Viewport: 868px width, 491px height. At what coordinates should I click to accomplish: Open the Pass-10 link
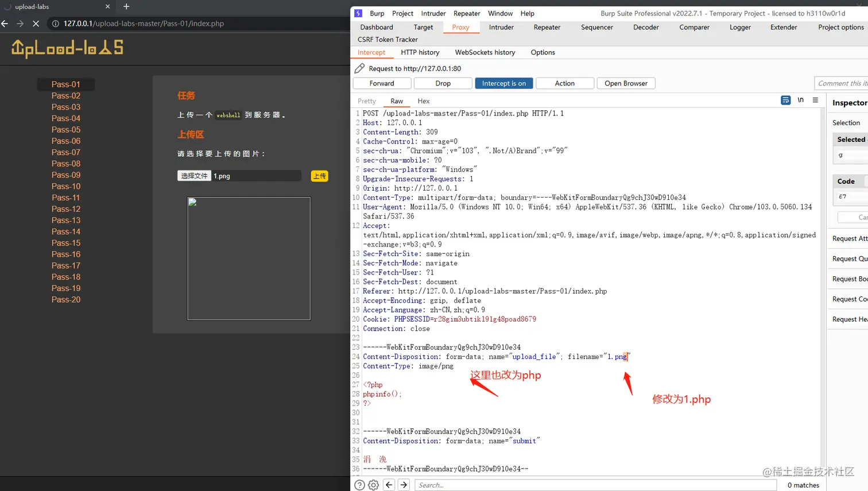click(66, 186)
